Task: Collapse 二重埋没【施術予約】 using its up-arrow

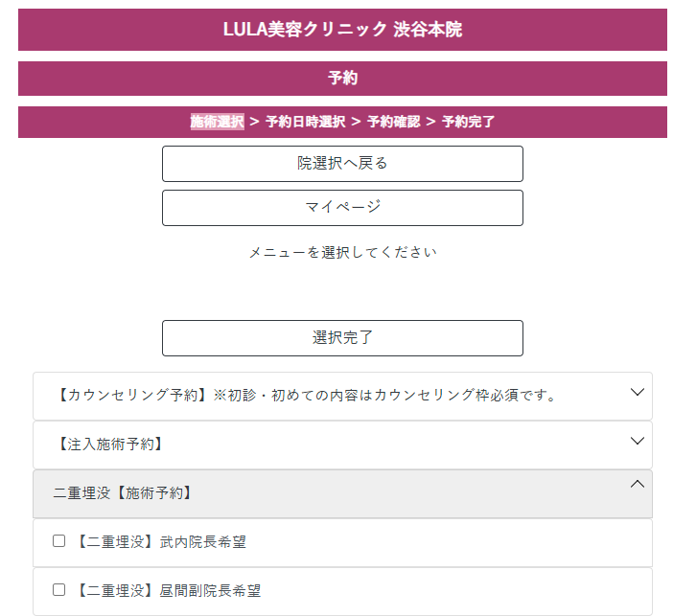Action: (x=638, y=485)
